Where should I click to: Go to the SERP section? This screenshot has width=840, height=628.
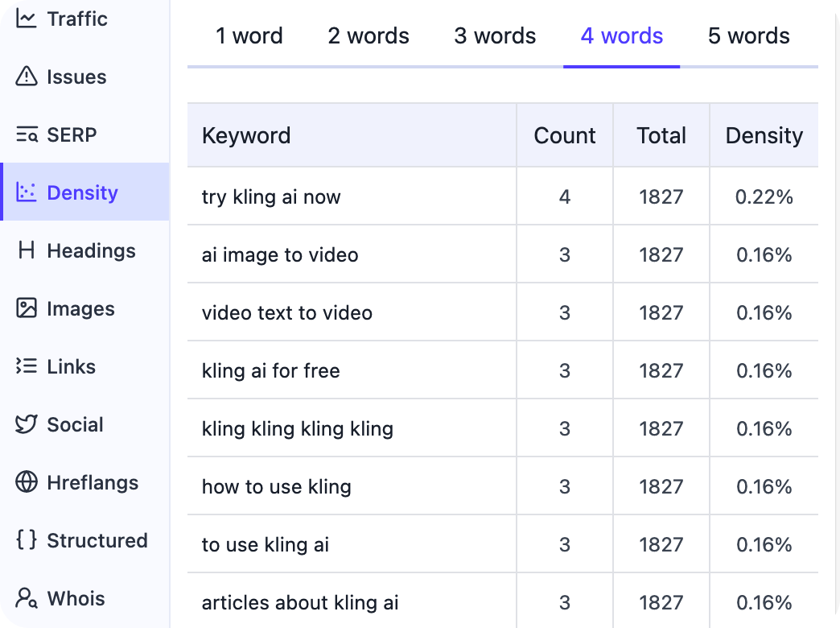click(x=84, y=134)
